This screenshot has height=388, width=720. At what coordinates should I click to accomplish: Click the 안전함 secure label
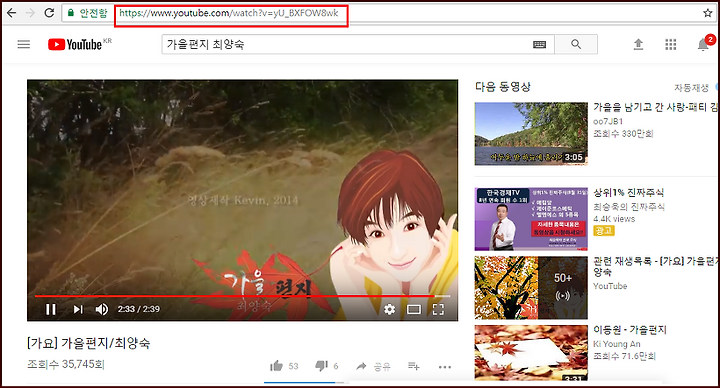tap(94, 13)
